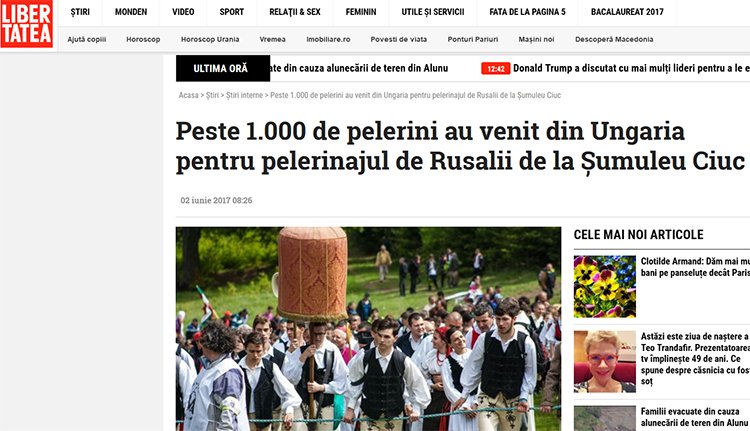This screenshot has height=431, width=750.
Task: Open the pansy flowers article thumbnail
Action: click(605, 287)
